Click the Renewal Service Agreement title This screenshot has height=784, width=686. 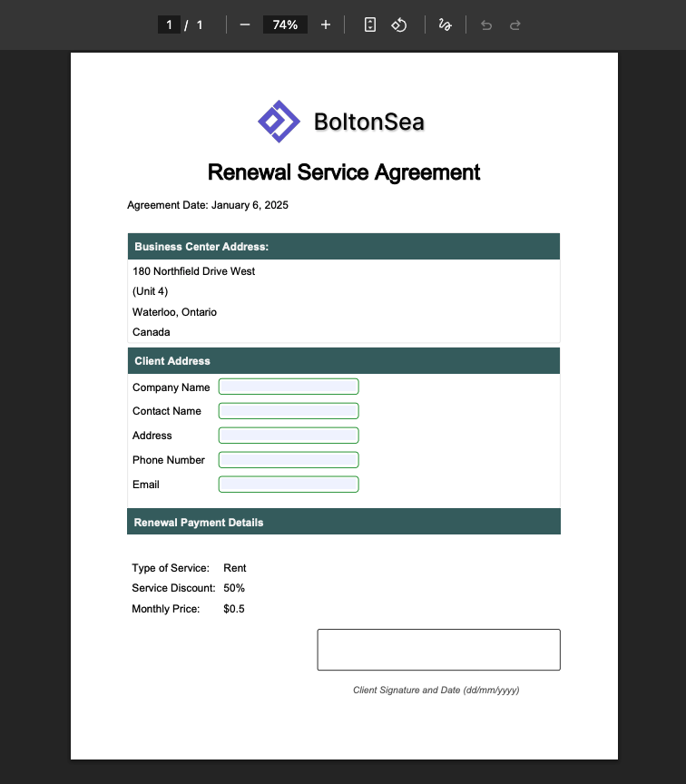click(x=344, y=172)
